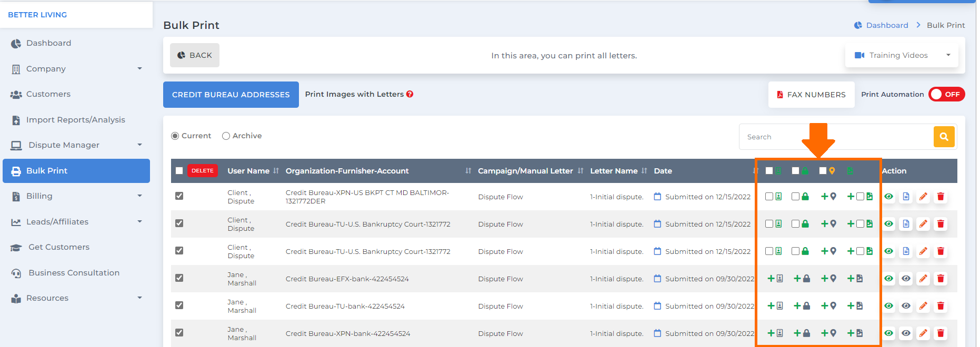This screenshot has width=980, height=347.
Task: Edit the EFX-bank letter with pencil icon
Action: click(x=923, y=279)
